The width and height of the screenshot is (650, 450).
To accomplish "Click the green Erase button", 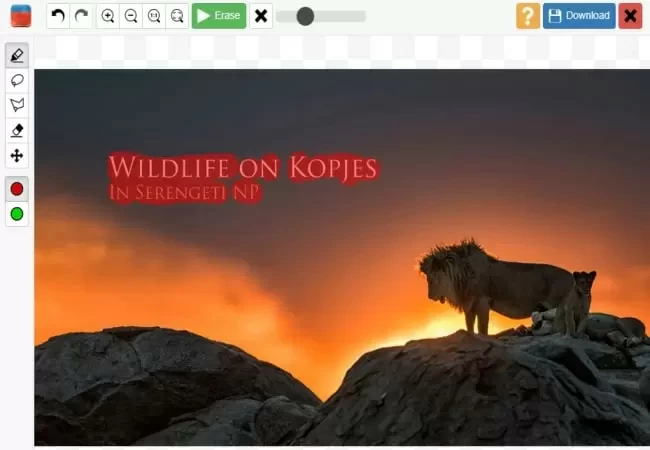I will pyautogui.click(x=219, y=16).
